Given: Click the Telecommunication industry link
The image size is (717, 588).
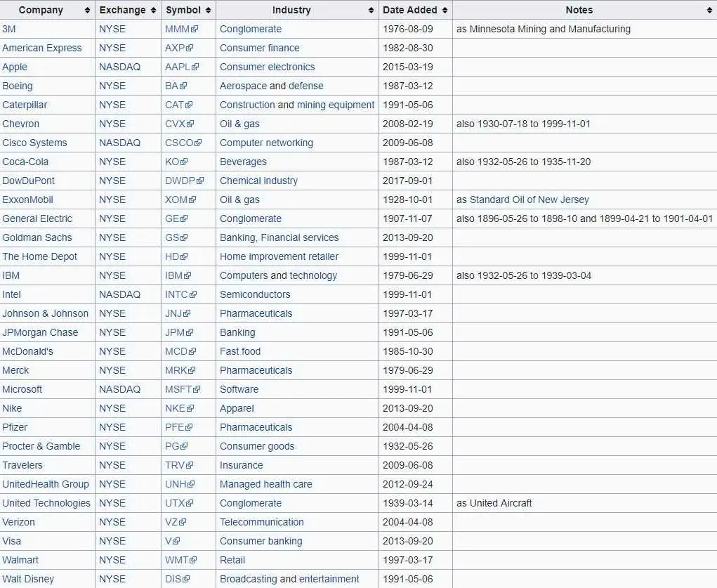Looking at the screenshot, I should [x=261, y=522].
